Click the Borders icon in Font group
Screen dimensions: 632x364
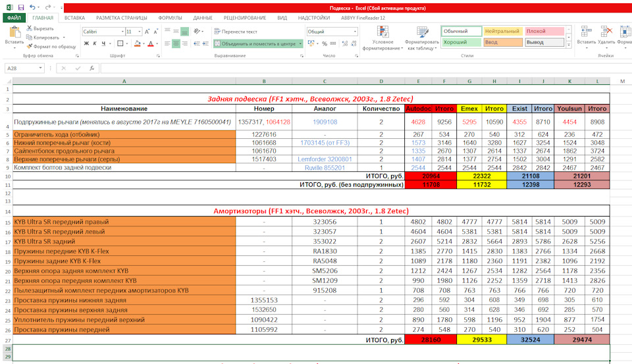(120, 43)
